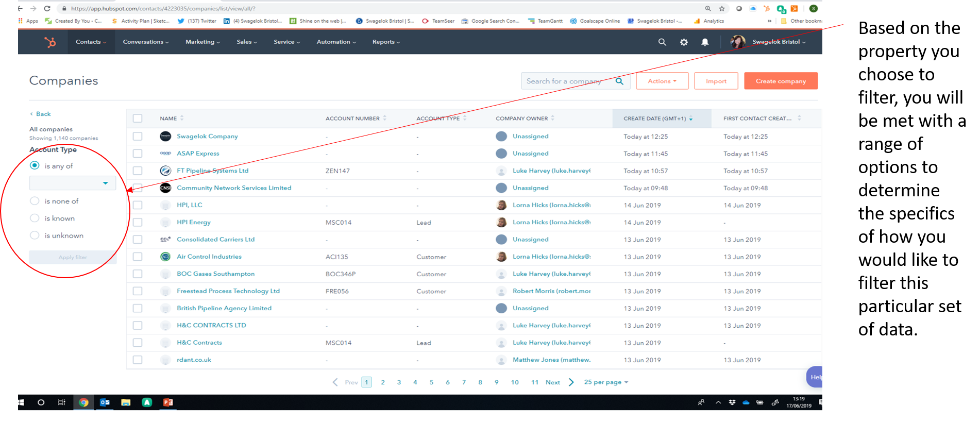980x422 pixels.
Task: Select the 'is any of' radio option
Action: (35, 165)
